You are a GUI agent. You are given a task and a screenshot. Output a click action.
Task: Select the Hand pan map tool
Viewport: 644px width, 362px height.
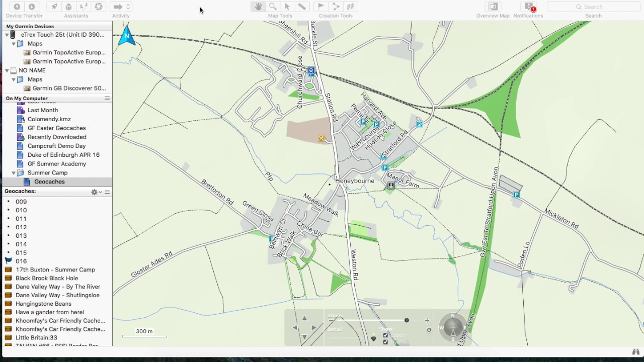pyautogui.click(x=258, y=7)
